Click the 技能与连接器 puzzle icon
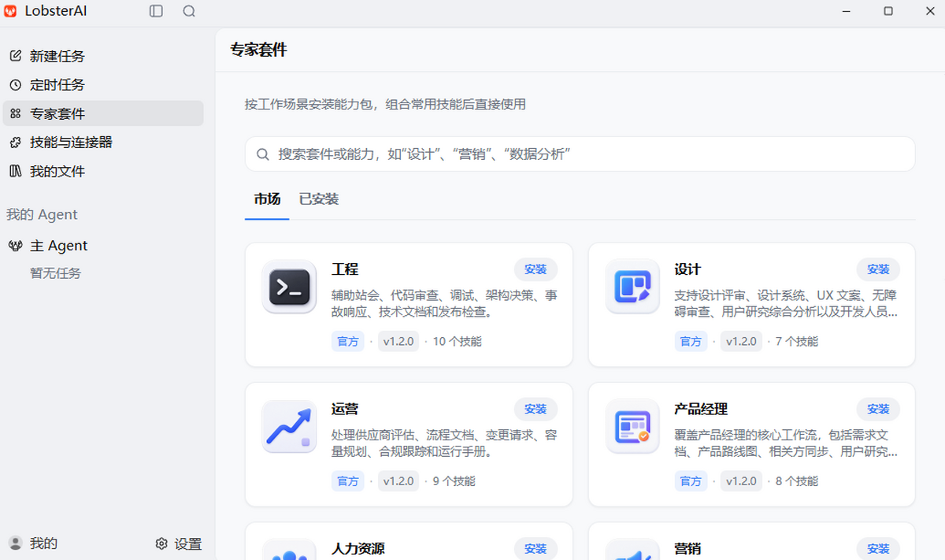The image size is (945, 560). tap(15, 143)
